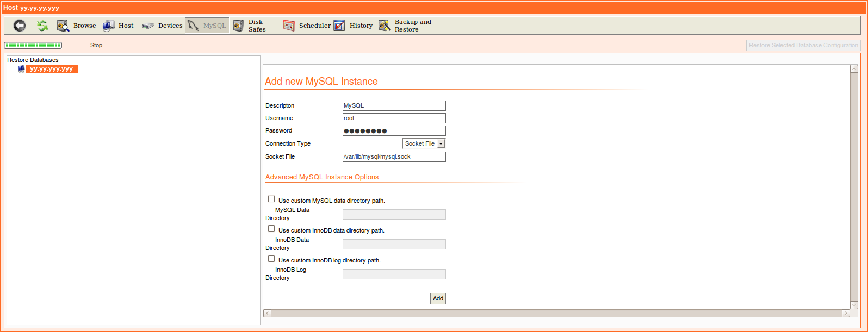The width and height of the screenshot is (868, 332).
Task: Open the Host computer icon
Action: 109,26
